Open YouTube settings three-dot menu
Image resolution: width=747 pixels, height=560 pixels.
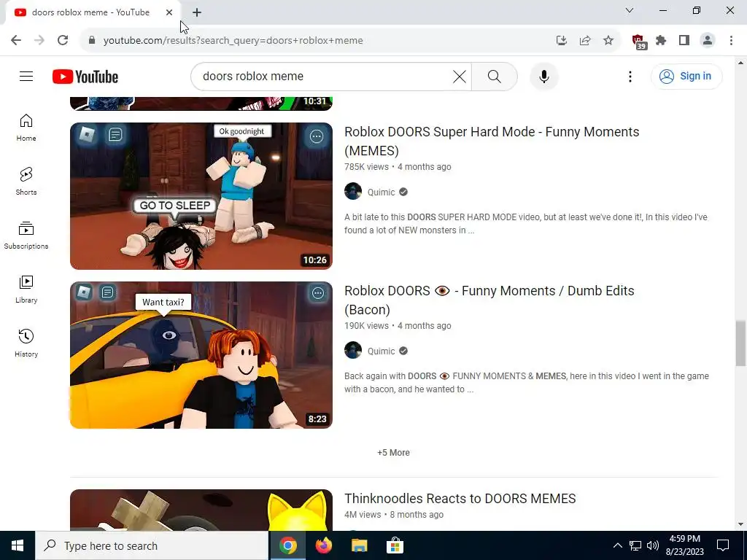pyautogui.click(x=630, y=76)
